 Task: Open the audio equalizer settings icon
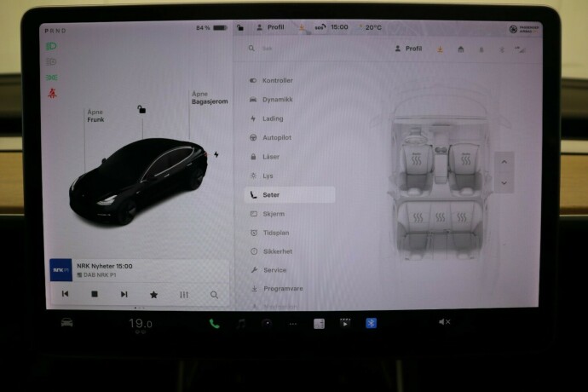(x=184, y=295)
